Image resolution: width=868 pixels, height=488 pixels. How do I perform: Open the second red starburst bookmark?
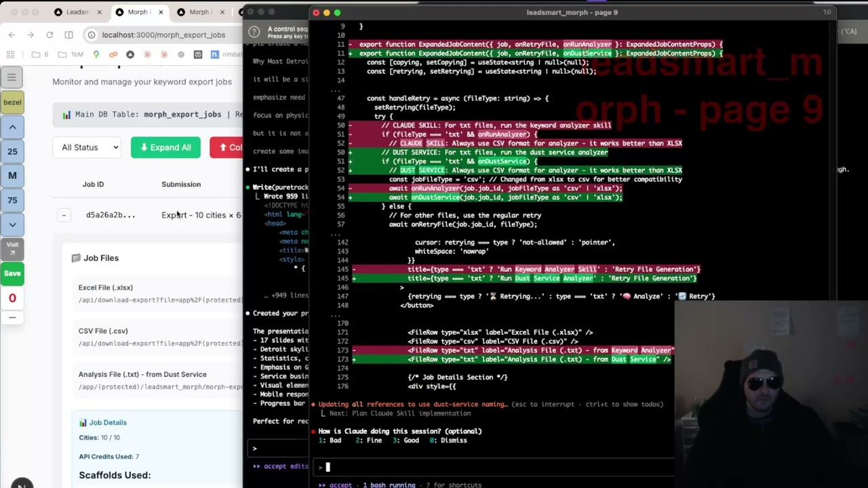164,54
